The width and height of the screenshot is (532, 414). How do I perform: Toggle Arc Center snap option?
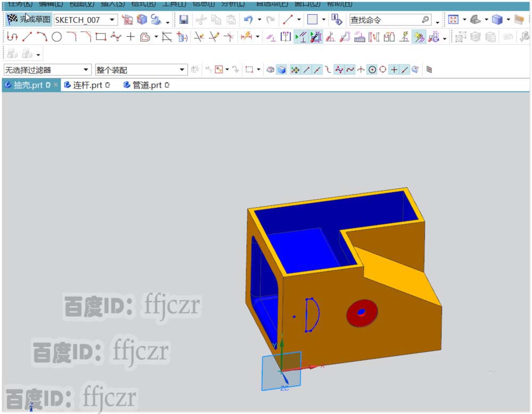372,70
